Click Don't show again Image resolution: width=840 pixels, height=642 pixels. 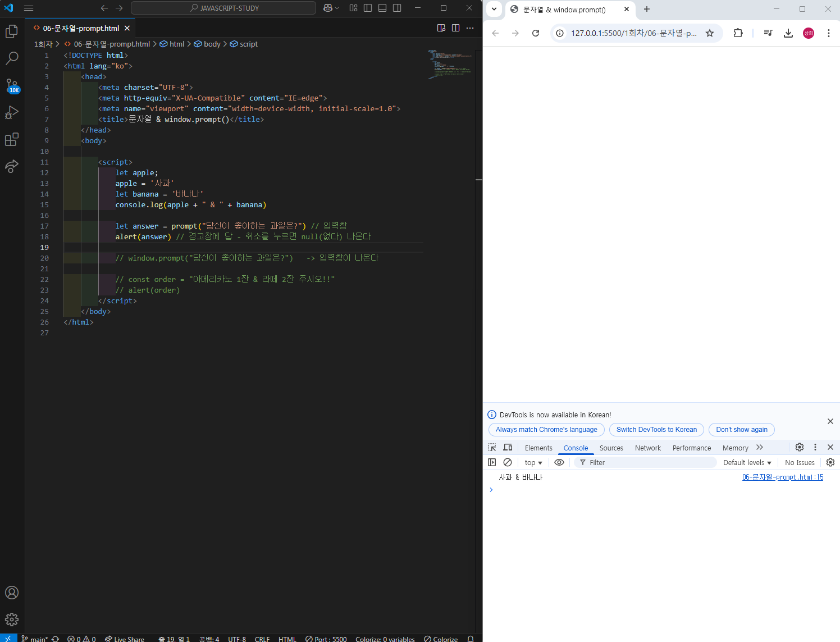click(x=742, y=430)
